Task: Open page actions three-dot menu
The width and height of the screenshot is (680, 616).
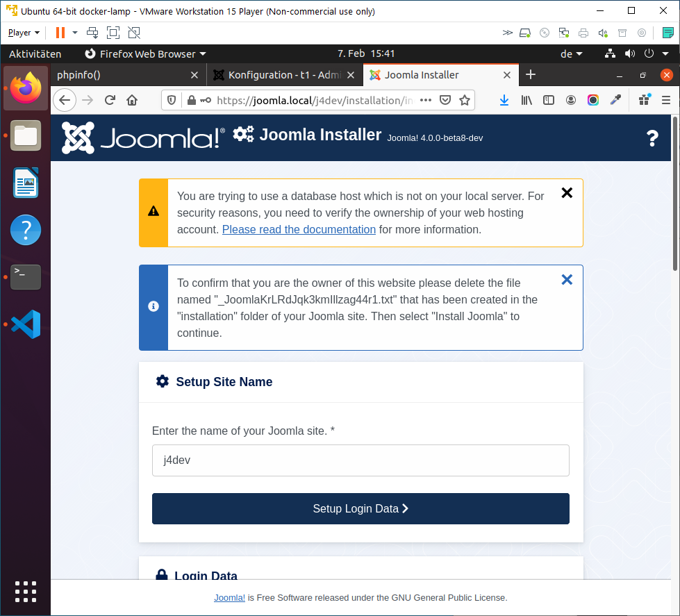Action: point(426,101)
